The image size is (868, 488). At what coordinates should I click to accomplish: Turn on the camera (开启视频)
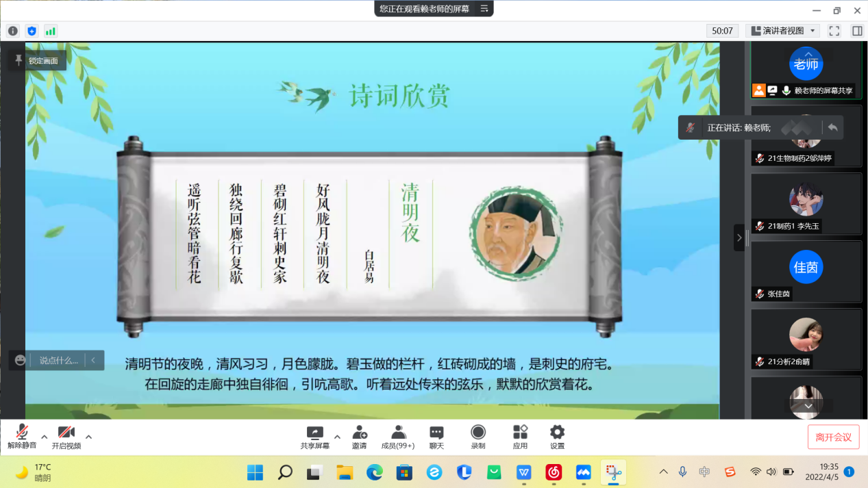(66, 437)
